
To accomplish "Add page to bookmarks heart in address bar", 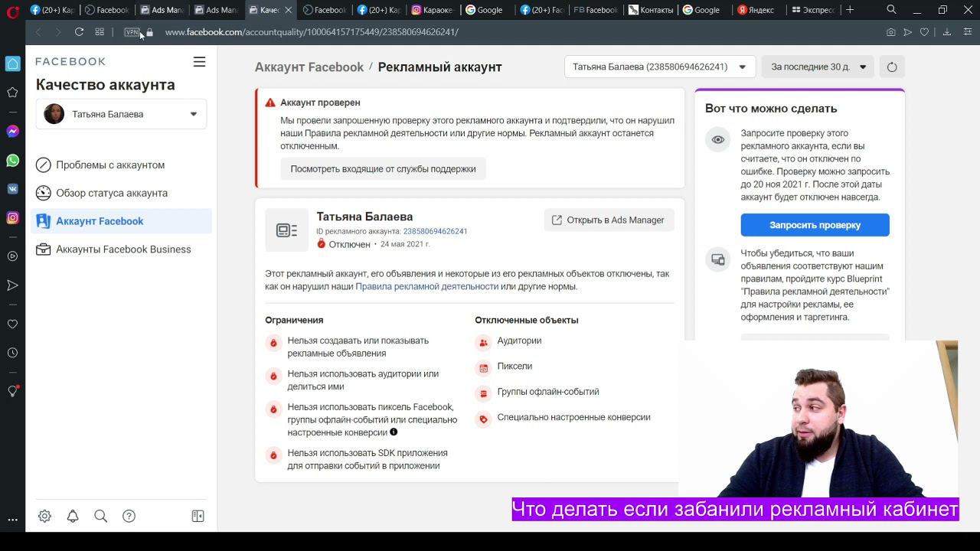I will point(924,32).
